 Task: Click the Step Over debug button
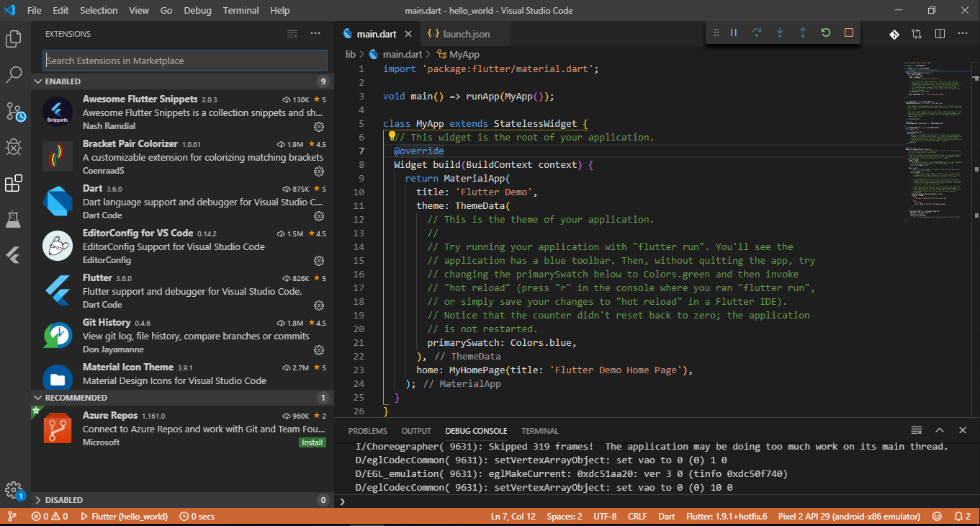[757, 32]
